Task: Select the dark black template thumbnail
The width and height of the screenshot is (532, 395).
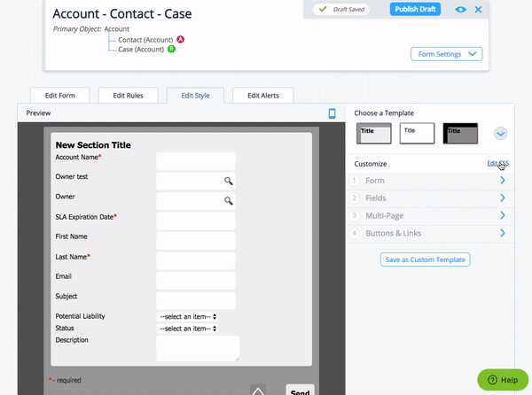Action: pyautogui.click(x=460, y=134)
